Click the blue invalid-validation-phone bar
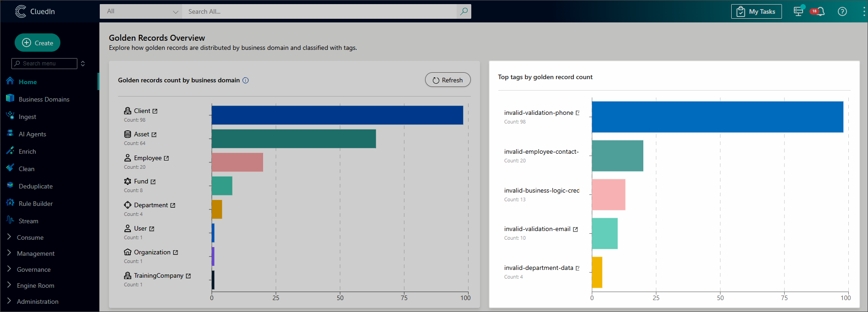 (717, 117)
